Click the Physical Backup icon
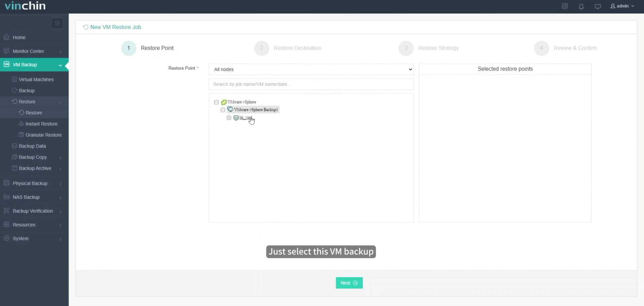644x306 pixels. coord(6,183)
